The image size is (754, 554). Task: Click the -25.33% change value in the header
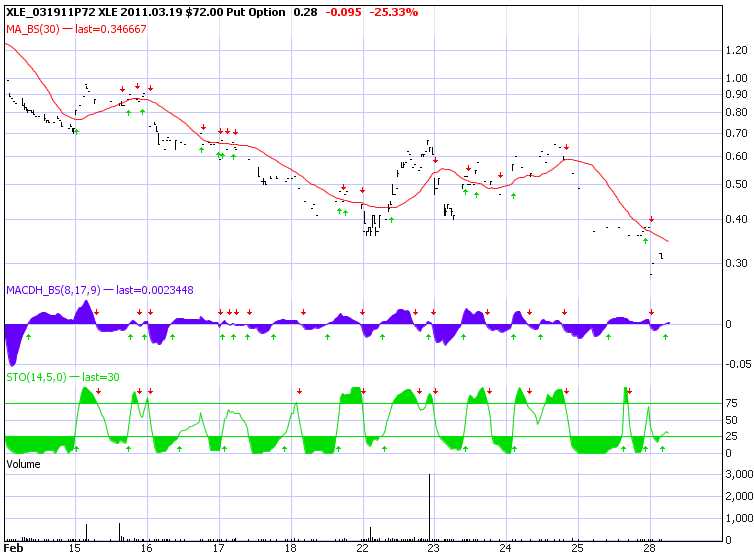tap(392, 12)
